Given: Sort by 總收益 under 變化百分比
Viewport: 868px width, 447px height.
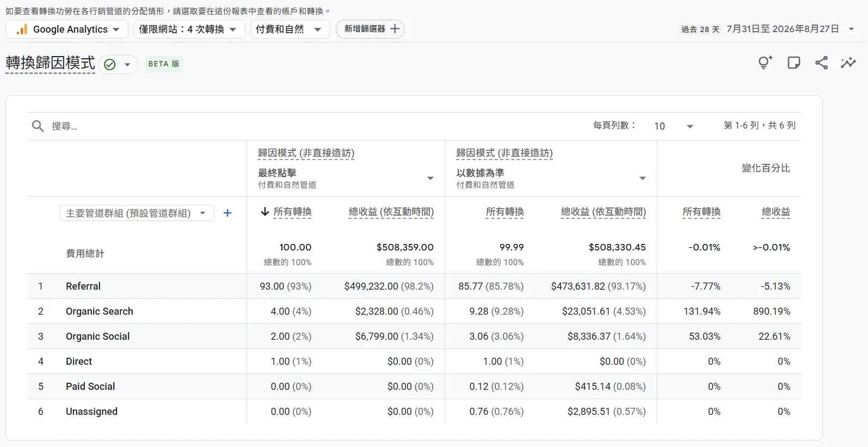Looking at the screenshot, I should 776,212.
